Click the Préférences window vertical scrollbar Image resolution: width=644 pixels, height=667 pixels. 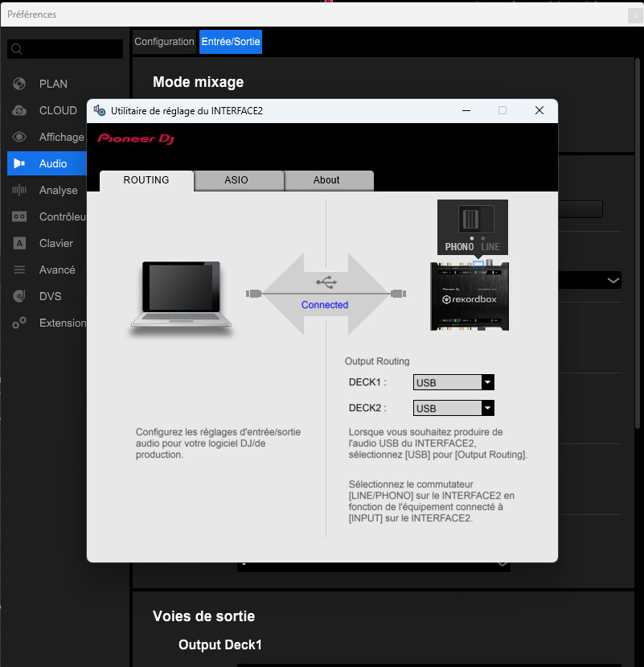638,242
